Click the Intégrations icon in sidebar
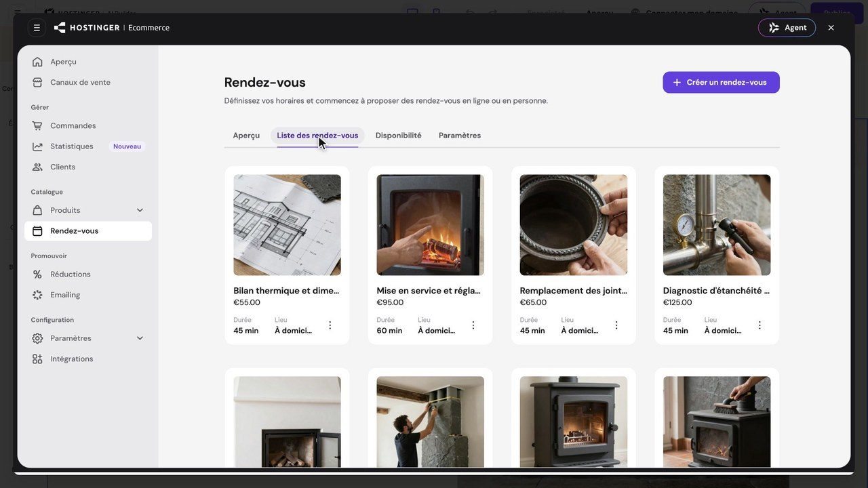 37,359
